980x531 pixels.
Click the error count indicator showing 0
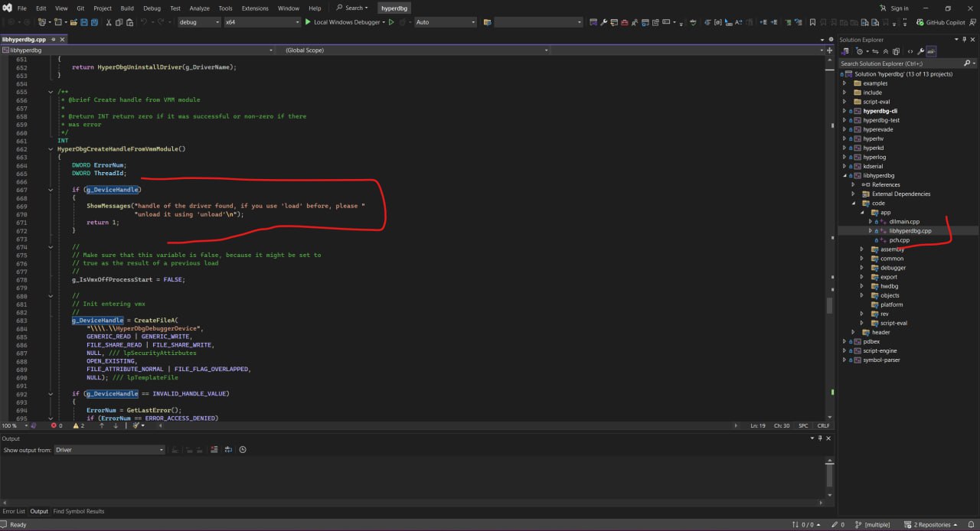pyautogui.click(x=57, y=425)
